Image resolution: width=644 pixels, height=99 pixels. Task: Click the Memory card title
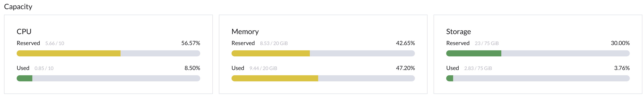pyautogui.click(x=245, y=31)
